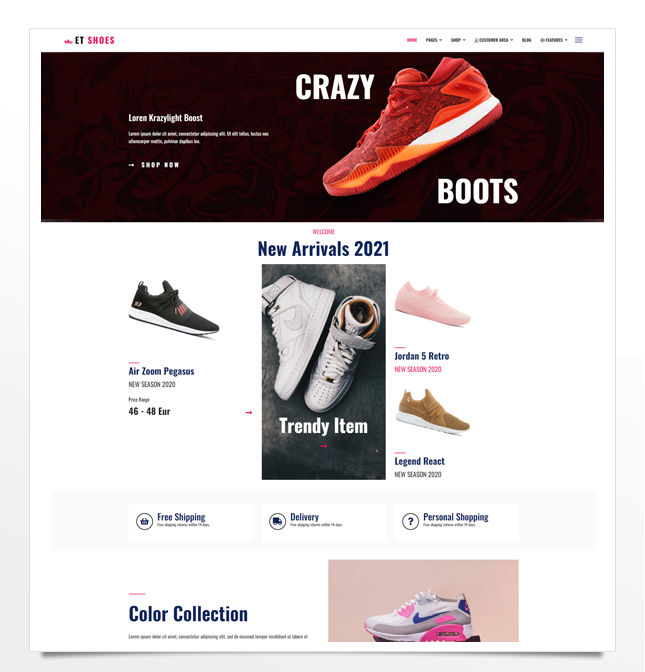Select the brown Legend React shoe image

click(432, 411)
